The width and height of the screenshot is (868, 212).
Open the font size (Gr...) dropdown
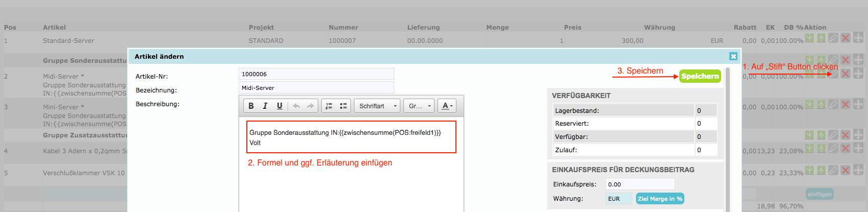click(420, 106)
